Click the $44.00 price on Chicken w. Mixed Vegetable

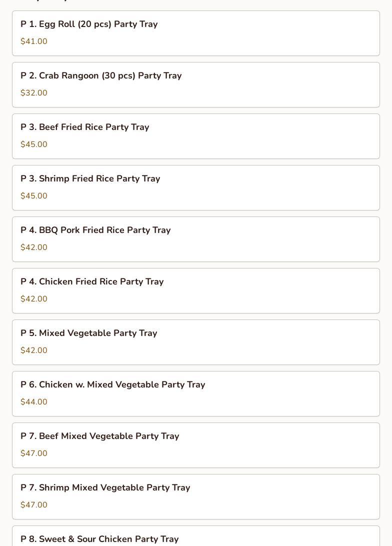tap(34, 402)
